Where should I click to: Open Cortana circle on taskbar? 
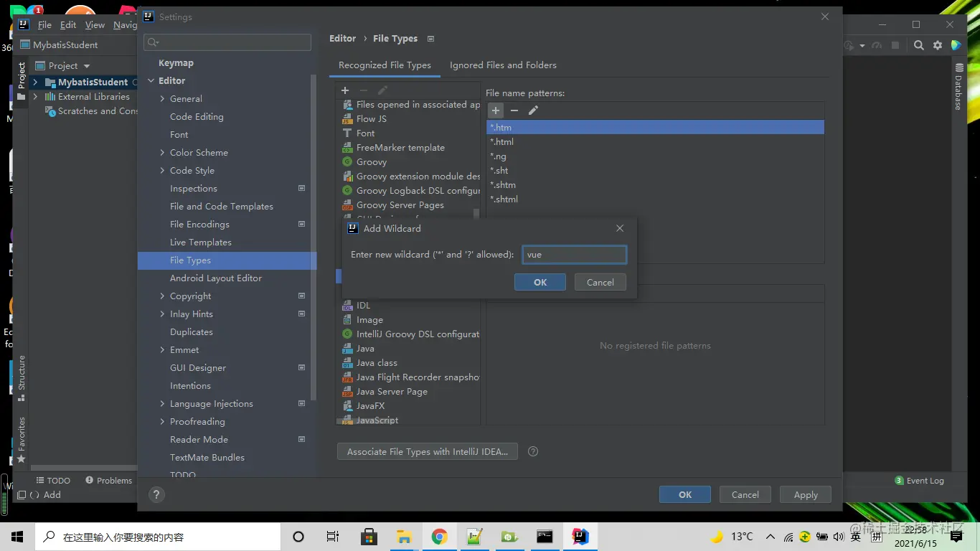point(298,537)
